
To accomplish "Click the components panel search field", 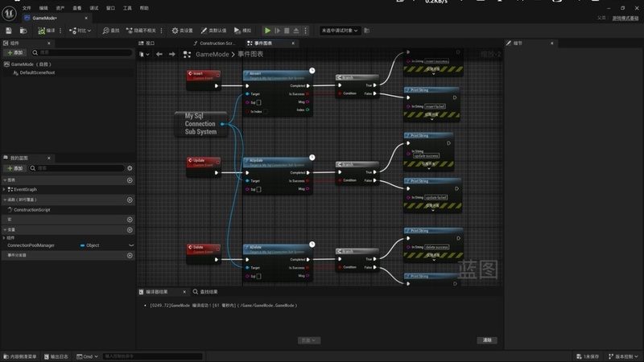I will (82, 52).
